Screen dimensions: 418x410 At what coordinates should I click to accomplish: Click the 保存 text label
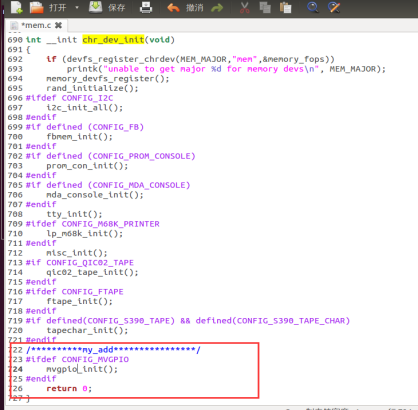[x=116, y=8]
